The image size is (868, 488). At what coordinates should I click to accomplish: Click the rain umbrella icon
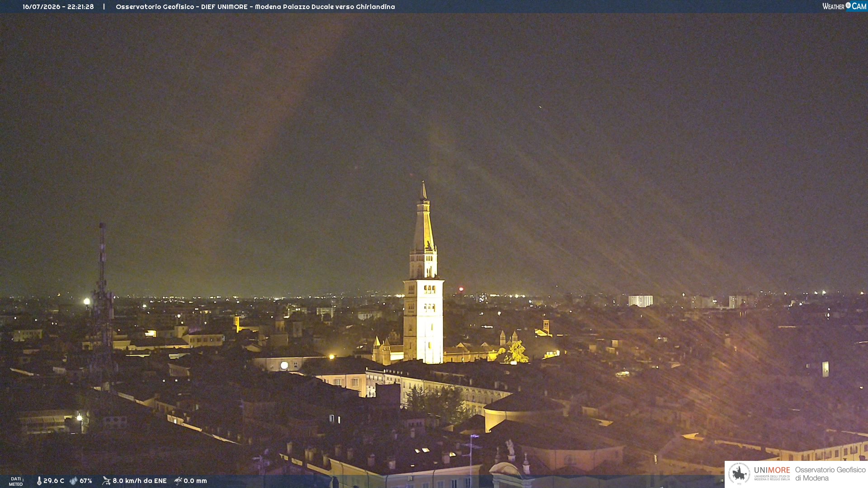[178, 481]
